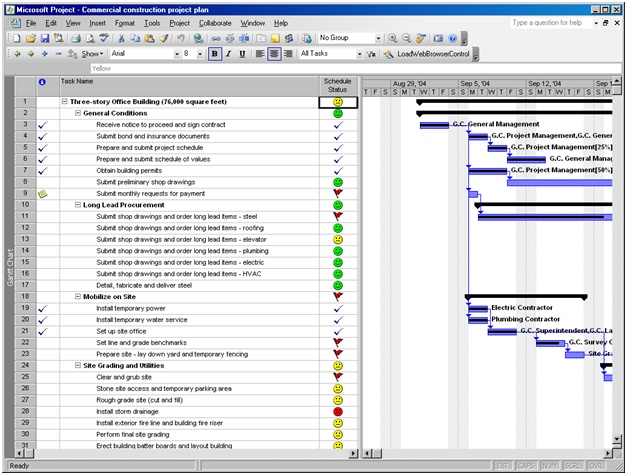Toggle Italic formatting button
This screenshot has width=627, height=475.
(228, 54)
